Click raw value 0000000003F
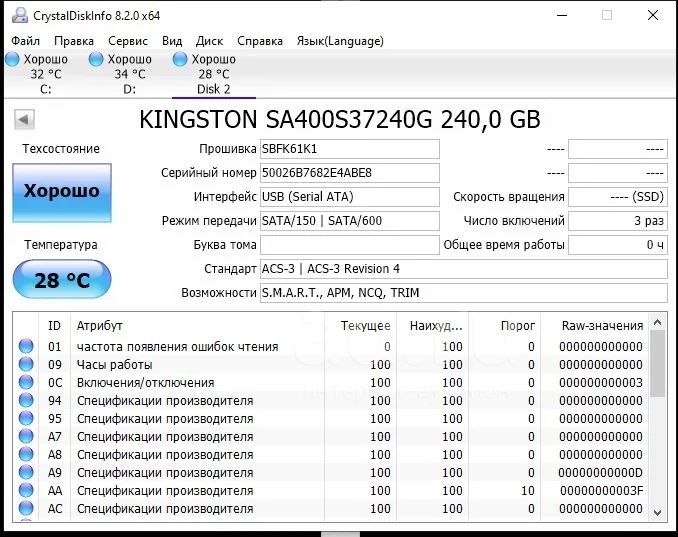 coord(601,491)
